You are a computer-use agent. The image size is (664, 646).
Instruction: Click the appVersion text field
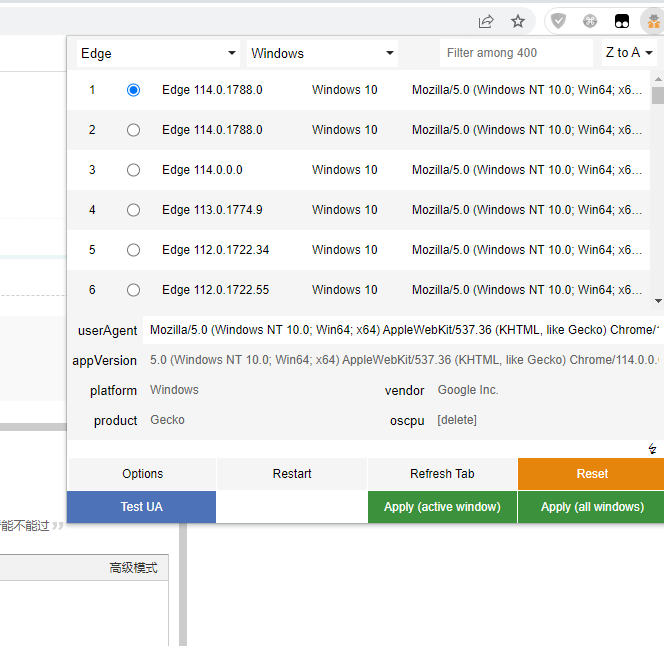404,360
